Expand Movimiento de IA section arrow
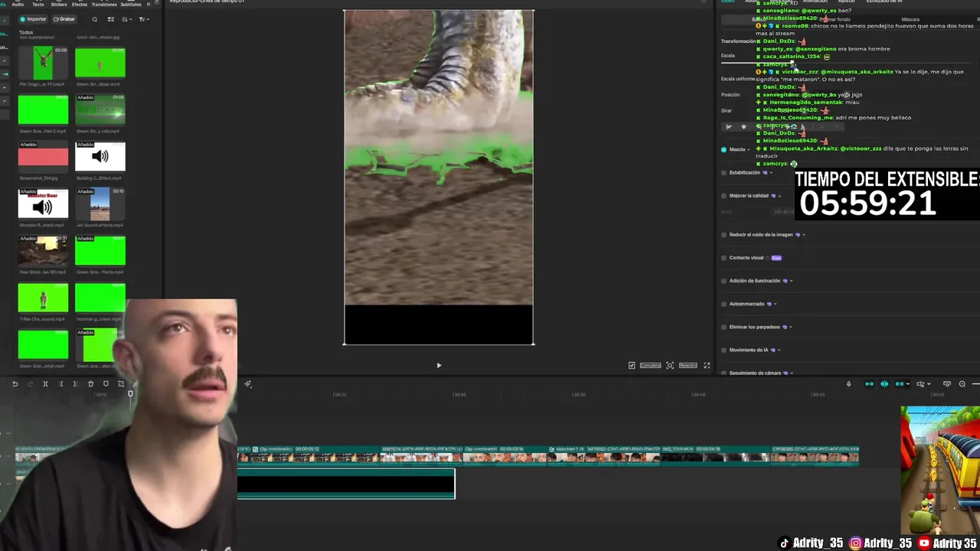Image resolution: width=980 pixels, height=551 pixels. pyautogui.click(x=779, y=350)
